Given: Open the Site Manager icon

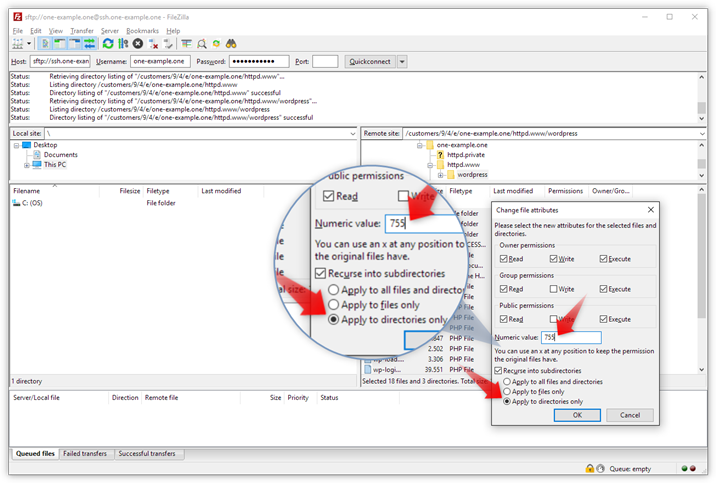Looking at the screenshot, I should pyautogui.click(x=18, y=44).
